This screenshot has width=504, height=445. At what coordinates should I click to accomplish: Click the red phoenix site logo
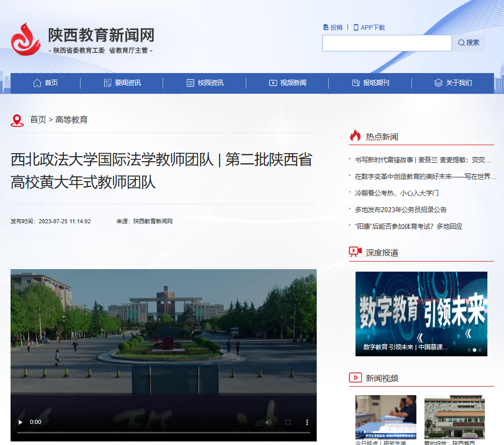tap(26, 39)
